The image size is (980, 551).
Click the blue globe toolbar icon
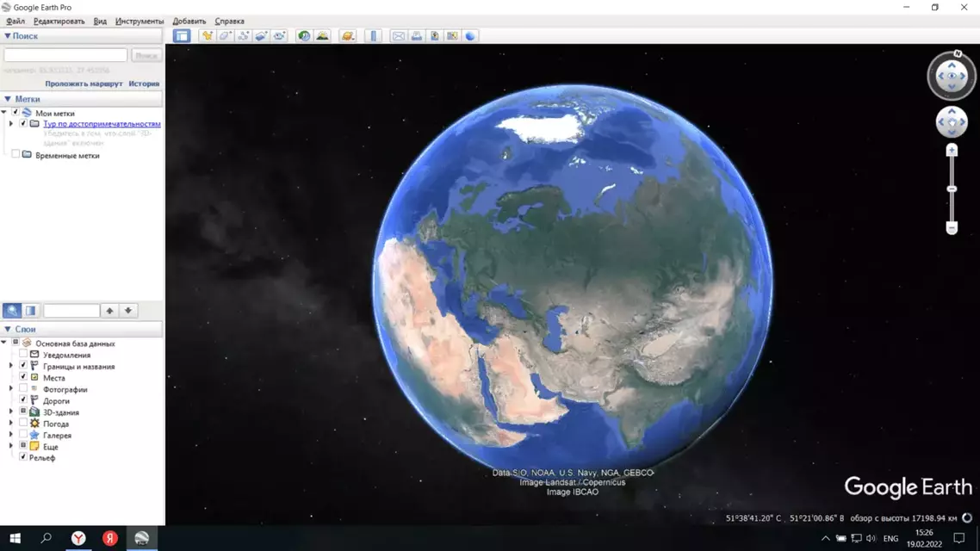[x=470, y=35]
